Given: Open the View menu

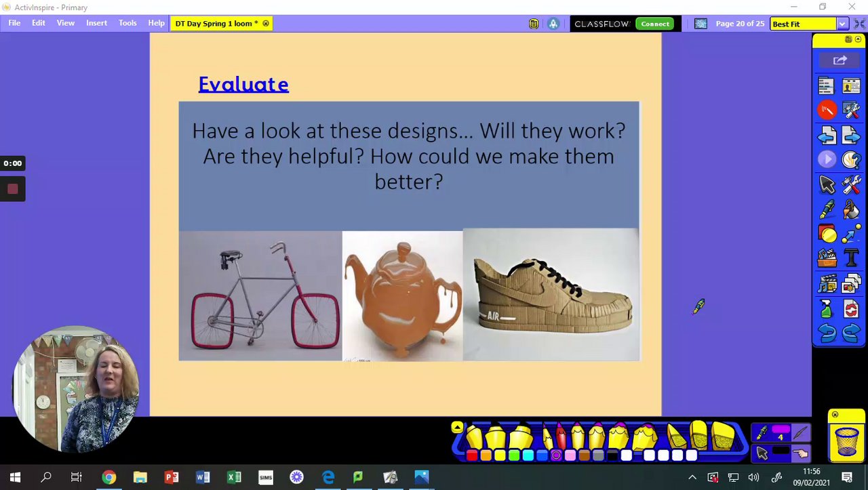Looking at the screenshot, I should coord(66,23).
